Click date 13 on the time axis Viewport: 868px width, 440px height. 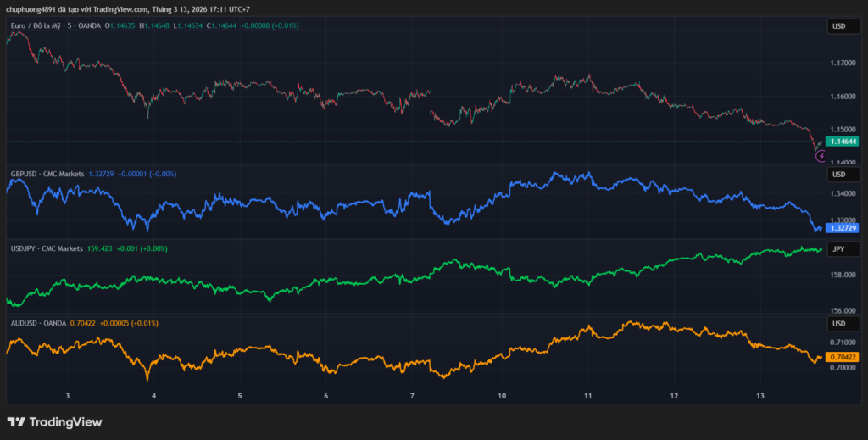[760, 396]
